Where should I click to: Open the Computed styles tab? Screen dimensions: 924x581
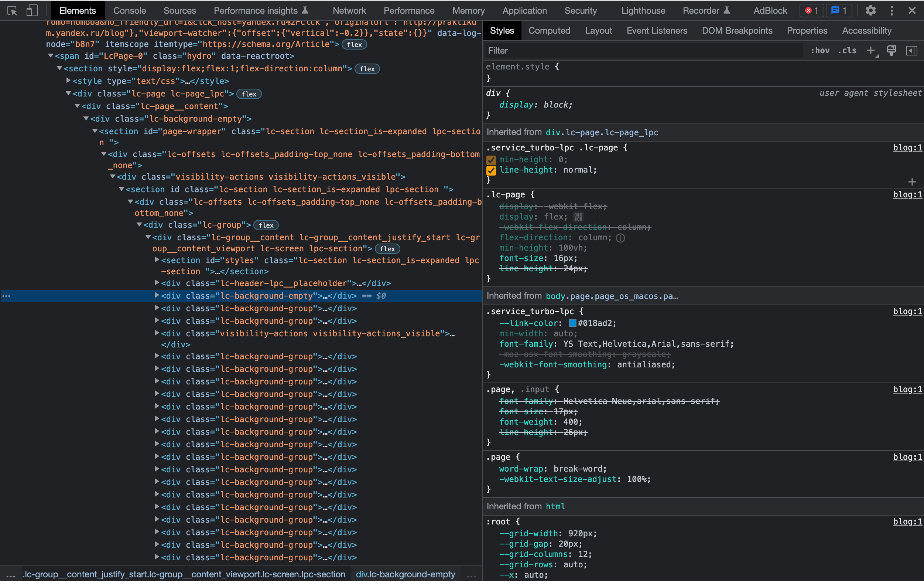coord(549,31)
